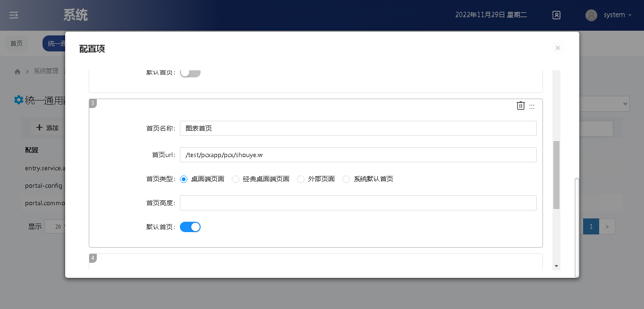Screen dimensions: 644x309
Task: Turn off 默认首页 switch in item 3
Action: [190, 227]
